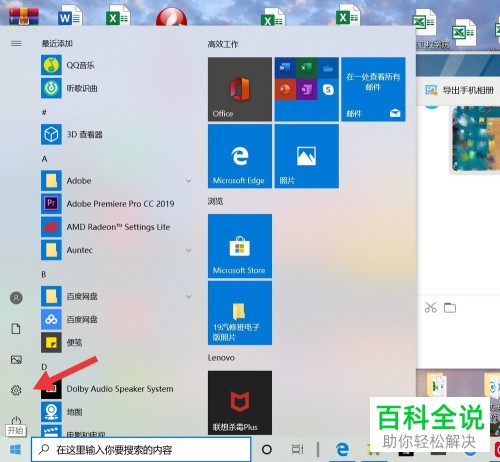Launch 听歌识曲 app
The height and width of the screenshot is (462, 500).
click(117, 88)
